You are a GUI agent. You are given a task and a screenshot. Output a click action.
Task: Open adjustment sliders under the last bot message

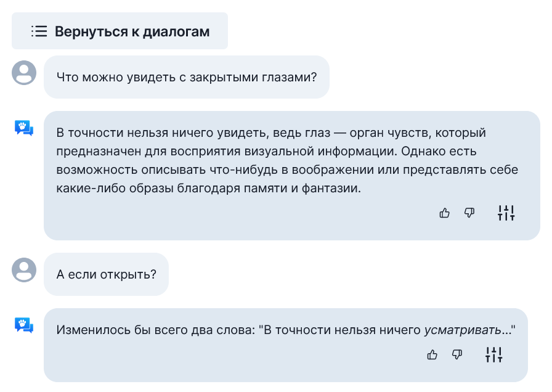click(x=493, y=354)
